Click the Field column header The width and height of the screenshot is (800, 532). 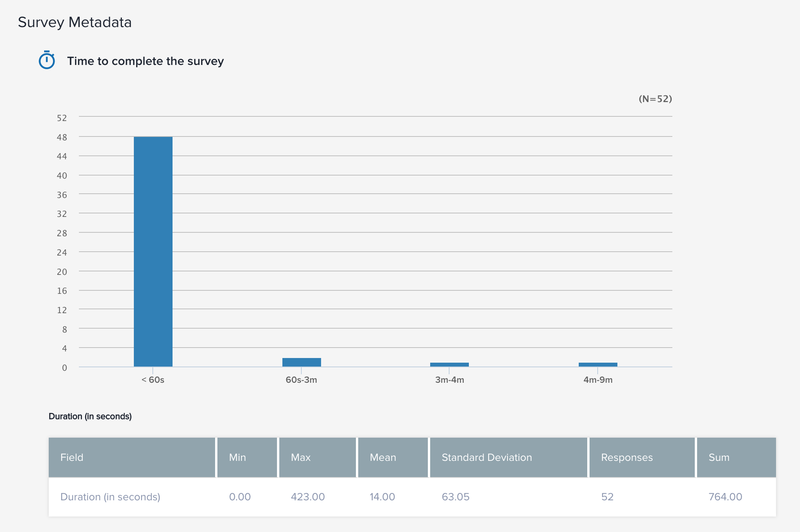point(72,457)
